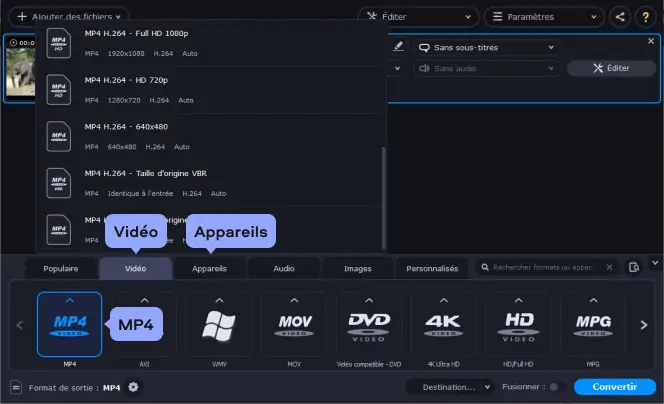Open output format settings gear
The image size is (664, 404).
tap(133, 387)
